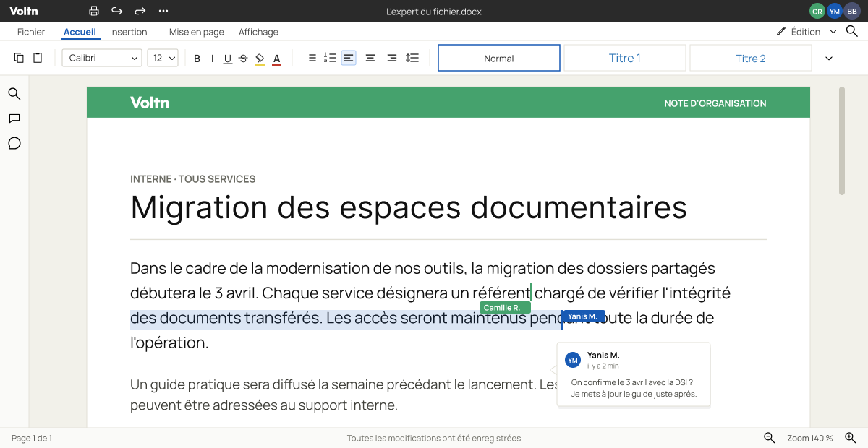Click the red font color button
Screen dimensions: 868x448
coord(276,59)
